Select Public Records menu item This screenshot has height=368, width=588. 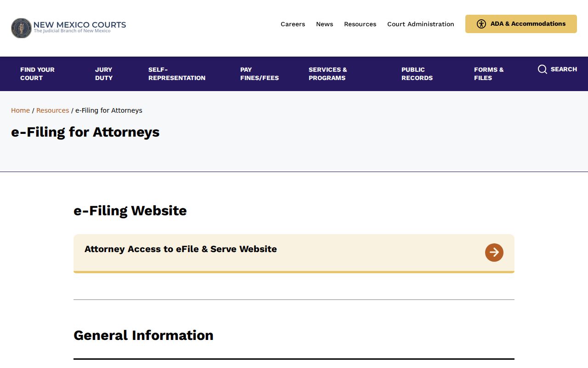click(x=417, y=74)
